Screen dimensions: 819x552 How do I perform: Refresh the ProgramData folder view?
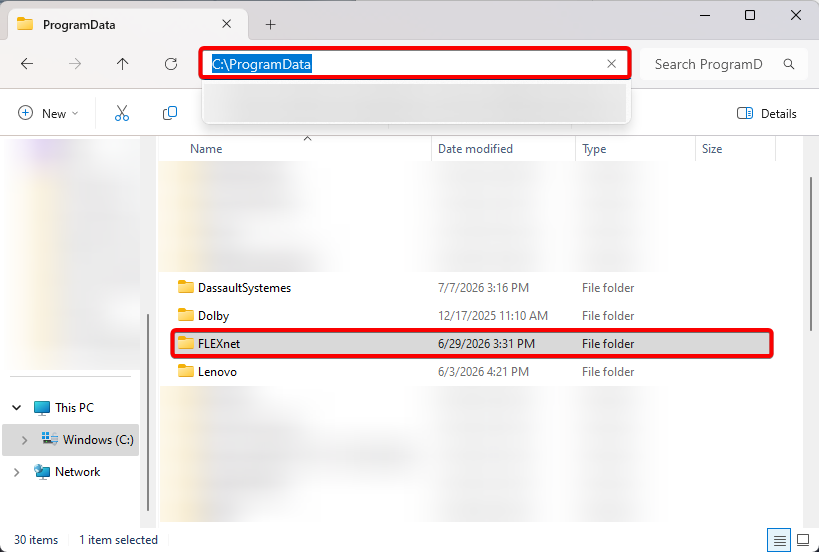point(171,64)
